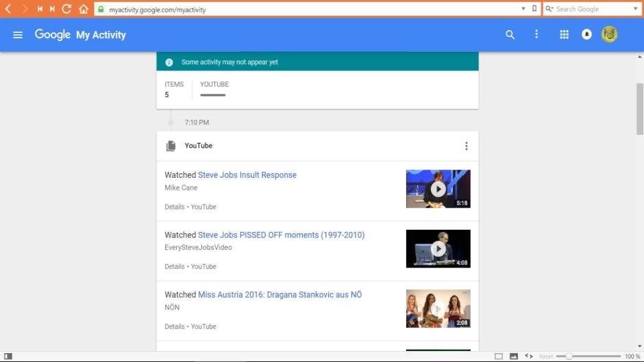
Task: Adjust the page zoom slider
Action: pos(569,357)
